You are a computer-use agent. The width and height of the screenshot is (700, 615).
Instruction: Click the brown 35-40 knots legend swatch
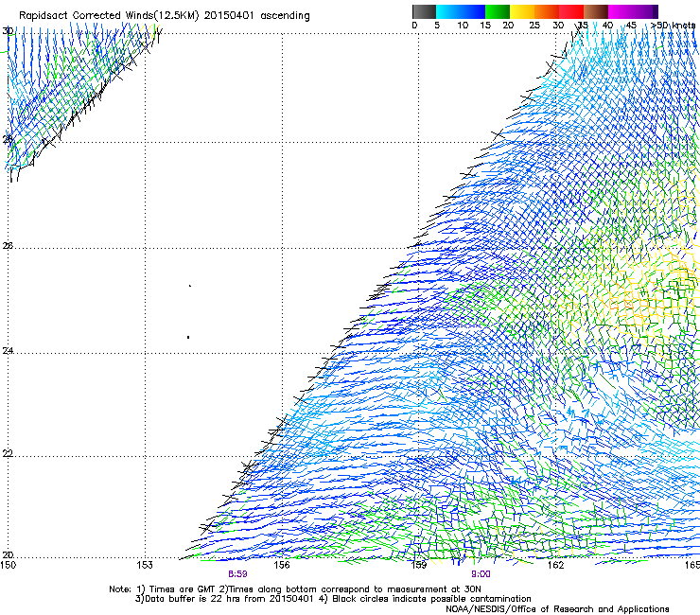coord(596,11)
